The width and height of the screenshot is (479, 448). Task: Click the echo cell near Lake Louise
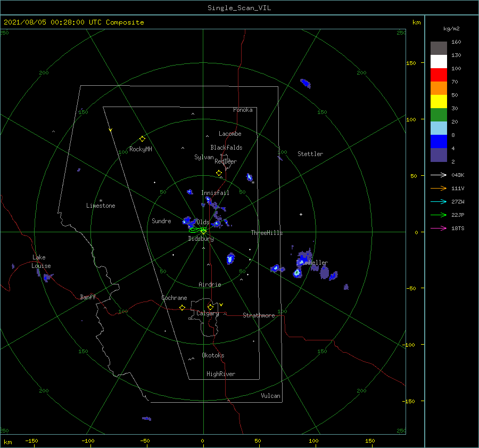click(x=47, y=278)
